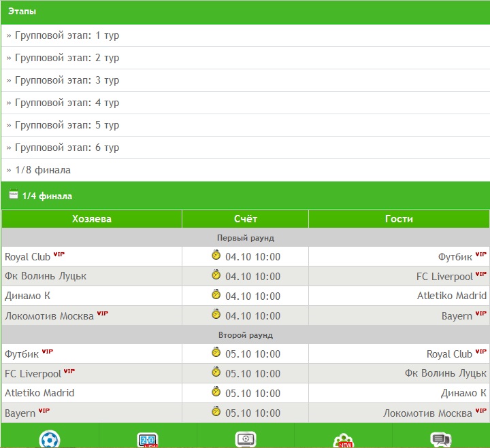
Task: Open the community icon with NEW badge
Action: [344, 441]
